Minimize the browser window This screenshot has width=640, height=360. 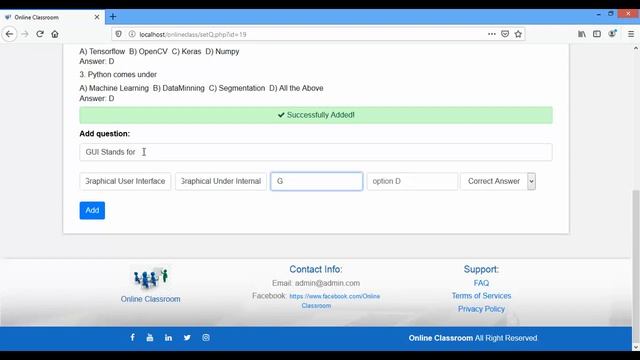(x=598, y=14)
